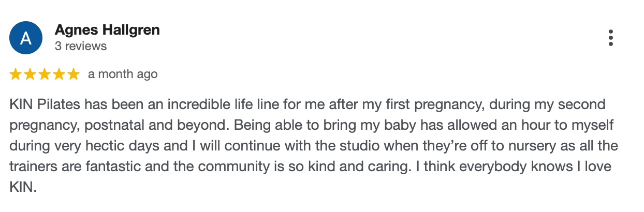The image size is (644, 212).
Task: Open the three-dot more options menu
Action: [611, 38]
